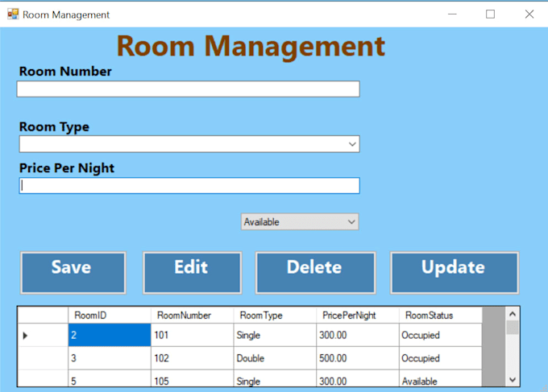Select the room number 101 cell
The image size is (548, 392).
pos(193,335)
